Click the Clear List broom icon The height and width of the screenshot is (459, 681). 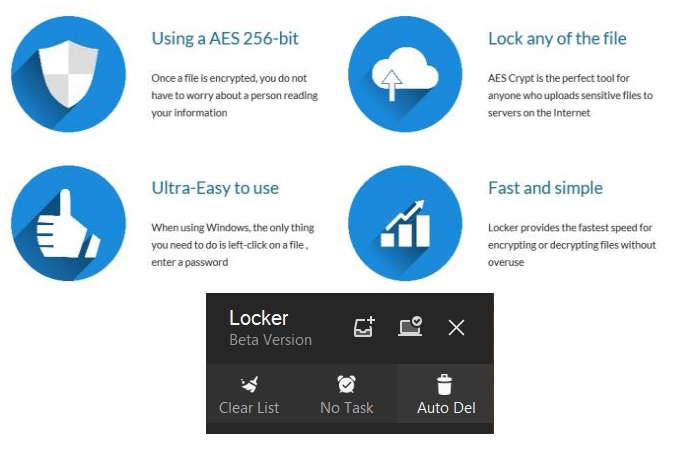click(249, 384)
